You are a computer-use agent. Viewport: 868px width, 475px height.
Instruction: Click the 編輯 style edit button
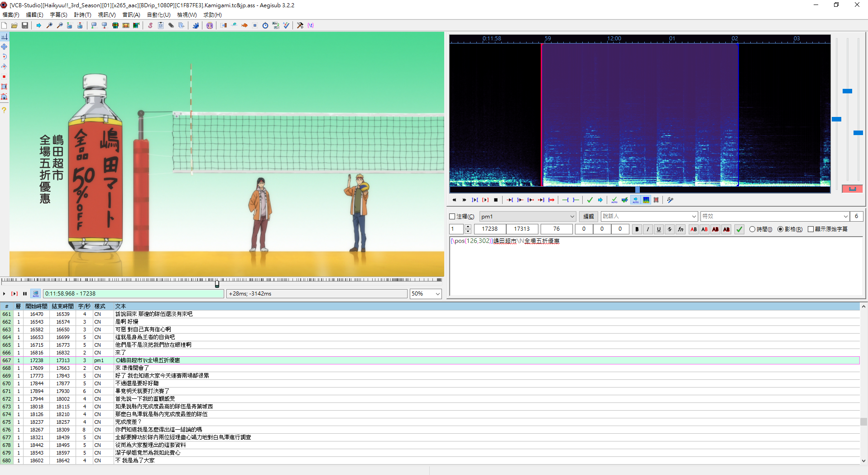(x=589, y=217)
